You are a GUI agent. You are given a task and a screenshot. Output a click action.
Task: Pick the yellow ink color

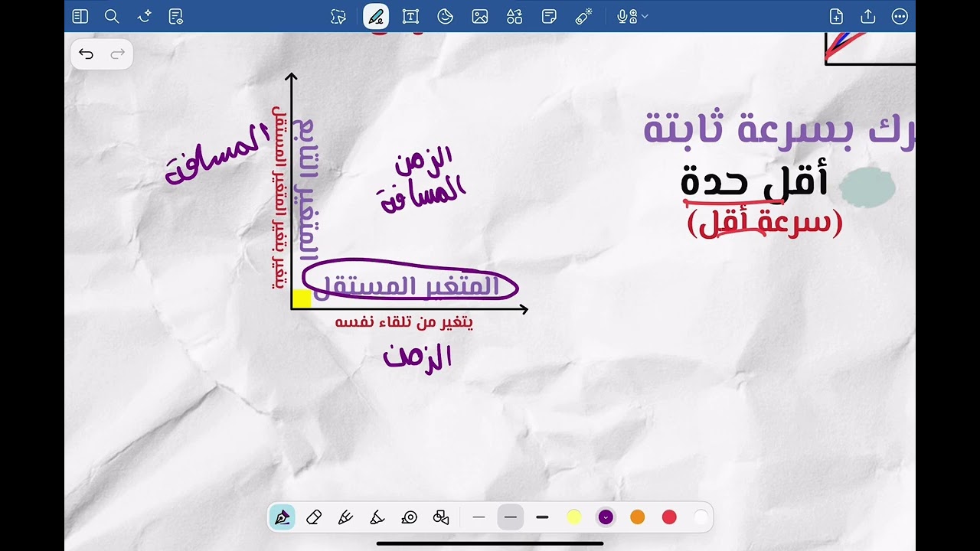click(574, 517)
